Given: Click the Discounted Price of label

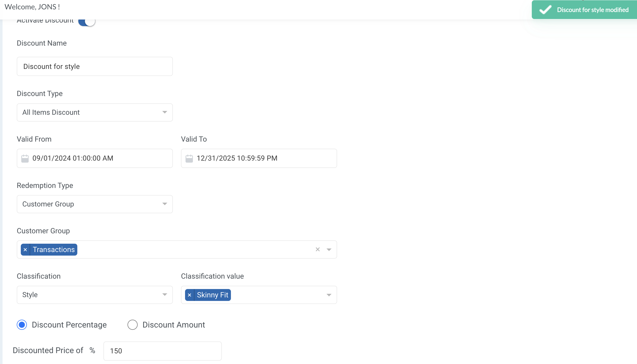Looking at the screenshot, I should 48,350.
